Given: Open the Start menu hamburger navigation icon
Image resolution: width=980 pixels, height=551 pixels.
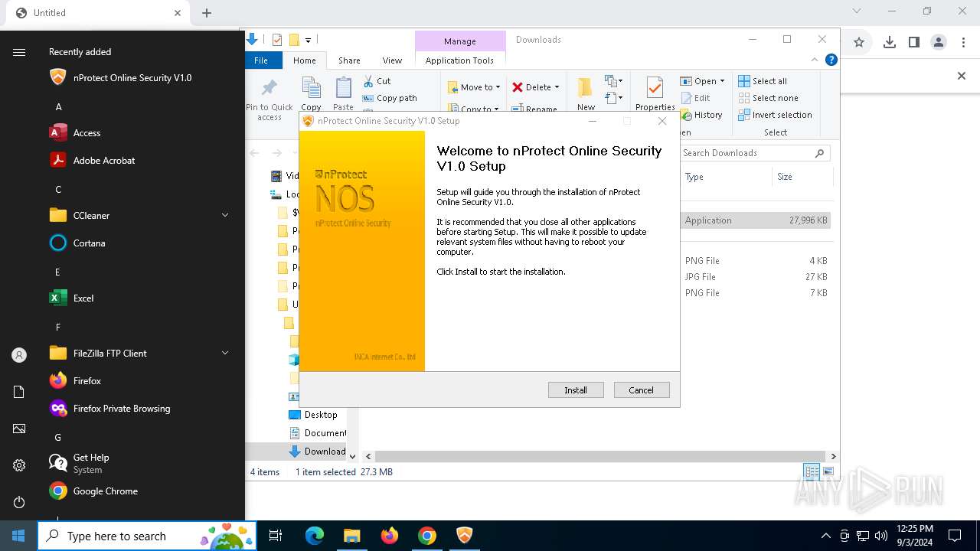Looking at the screenshot, I should coord(19,52).
